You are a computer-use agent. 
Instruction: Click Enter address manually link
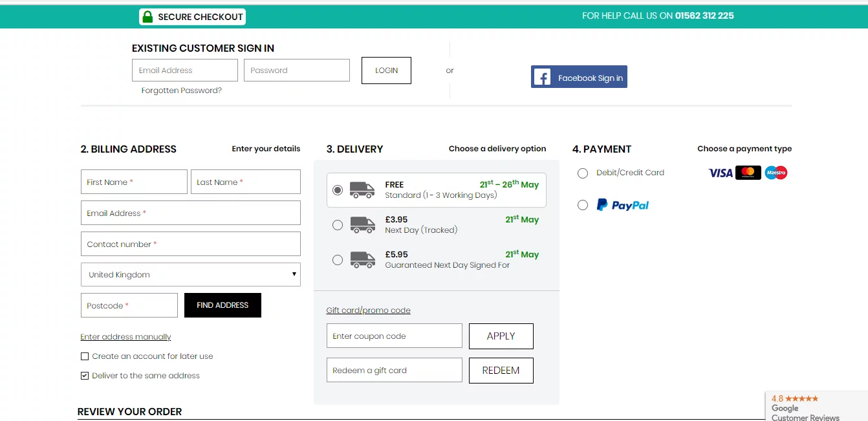click(126, 337)
